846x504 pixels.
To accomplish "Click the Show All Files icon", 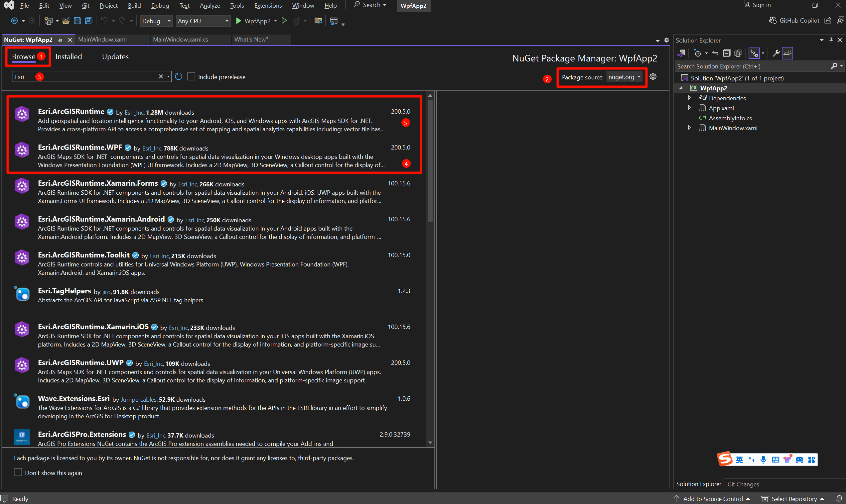I will [x=738, y=53].
